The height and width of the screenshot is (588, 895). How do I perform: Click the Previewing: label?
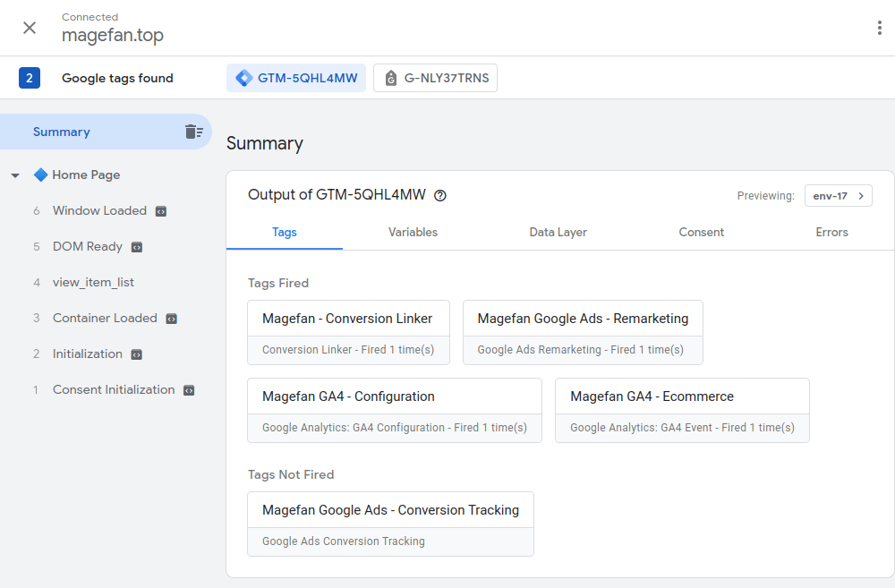coord(765,196)
